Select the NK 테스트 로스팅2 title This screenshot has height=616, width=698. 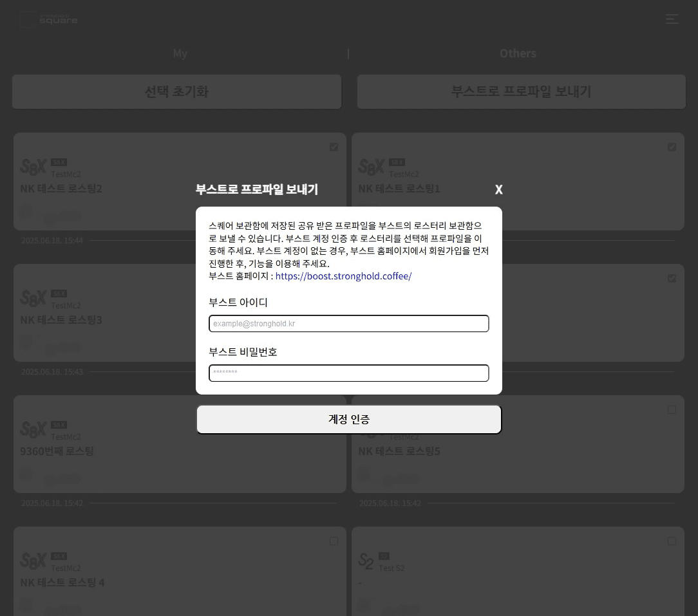61,189
